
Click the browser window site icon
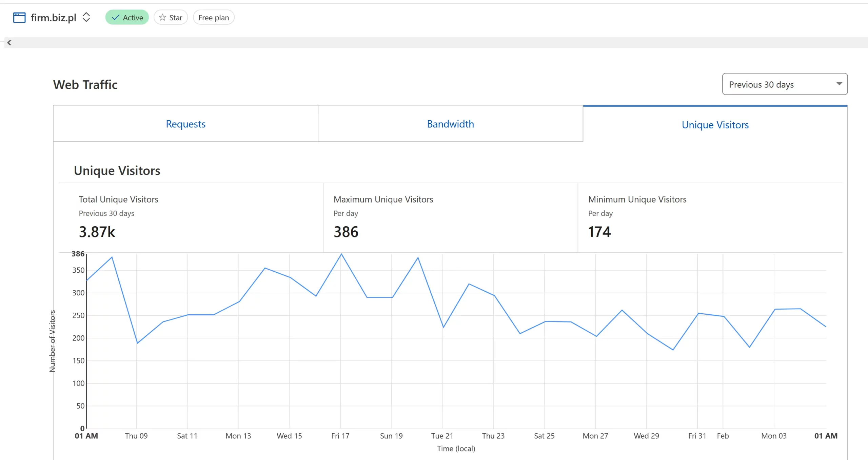pyautogui.click(x=19, y=17)
